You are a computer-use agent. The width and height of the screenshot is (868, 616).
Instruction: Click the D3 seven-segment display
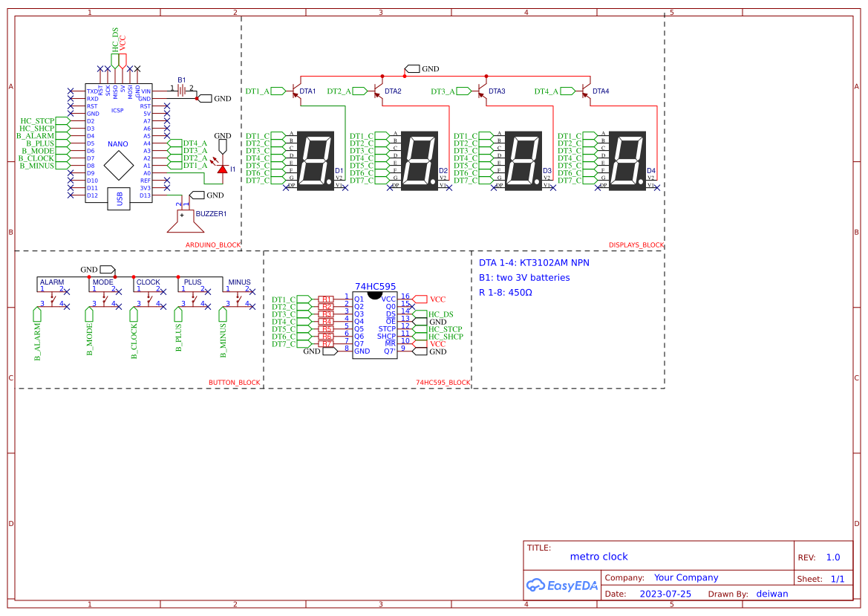523,161
